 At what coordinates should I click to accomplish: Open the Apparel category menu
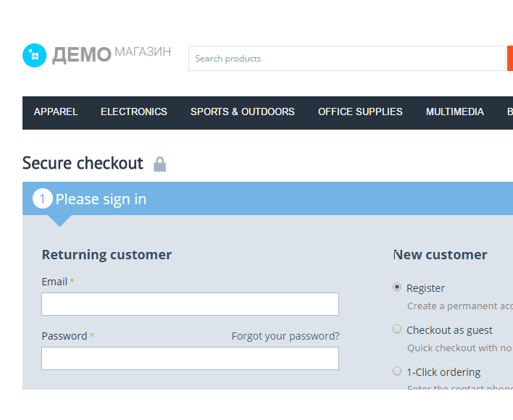pos(56,112)
